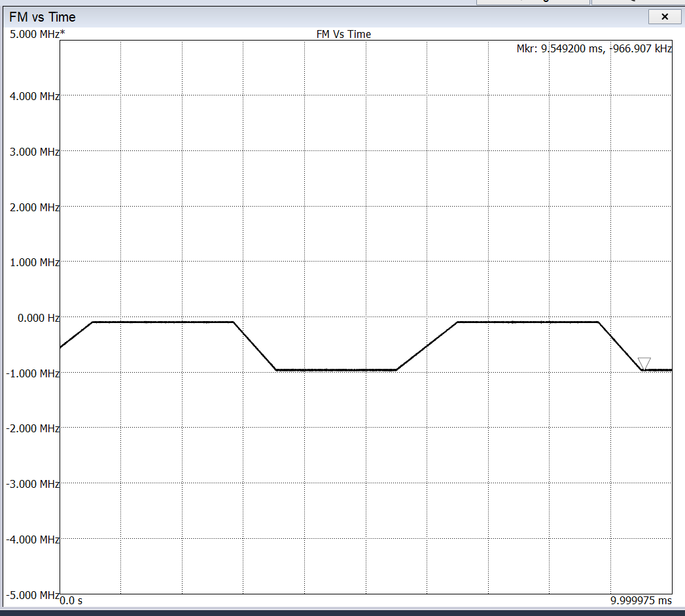The width and height of the screenshot is (685, 616).
Task: Click the 9.999975 ms stop time label
Action: [641, 601]
